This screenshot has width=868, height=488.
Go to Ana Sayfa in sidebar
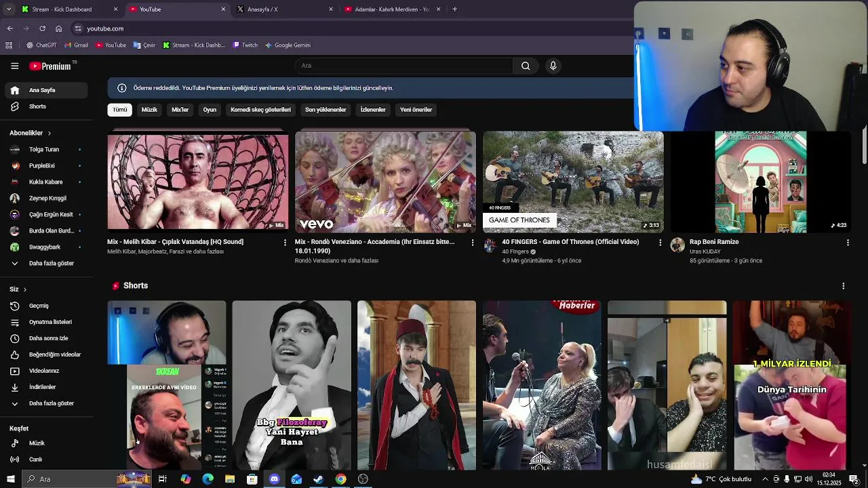point(45,90)
